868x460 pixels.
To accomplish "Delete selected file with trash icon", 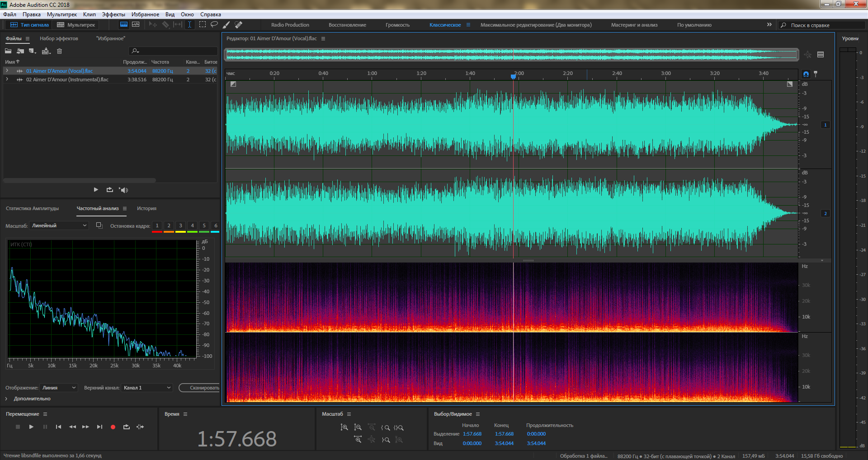I will point(59,51).
